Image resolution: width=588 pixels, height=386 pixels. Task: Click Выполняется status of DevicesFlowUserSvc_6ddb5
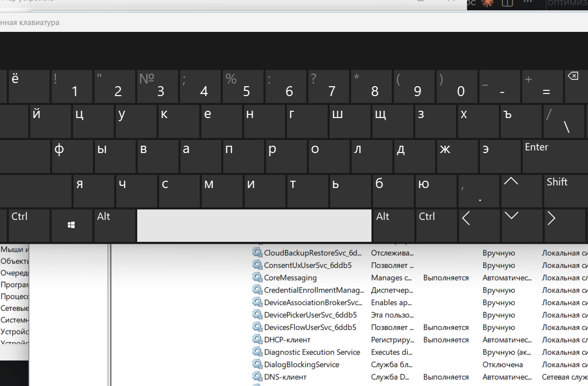pyautogui.click(x=446, y=327)
